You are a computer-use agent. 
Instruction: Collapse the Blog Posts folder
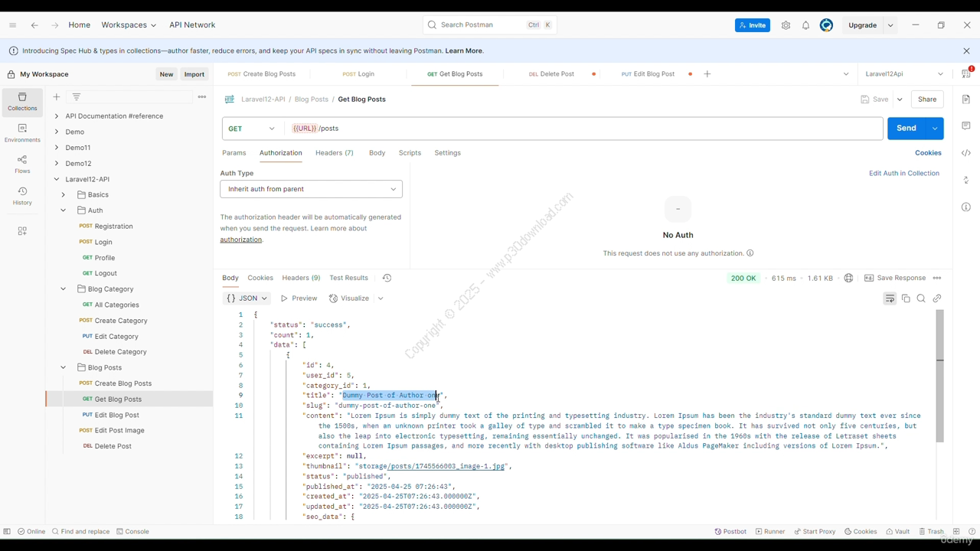pos(64,367)
